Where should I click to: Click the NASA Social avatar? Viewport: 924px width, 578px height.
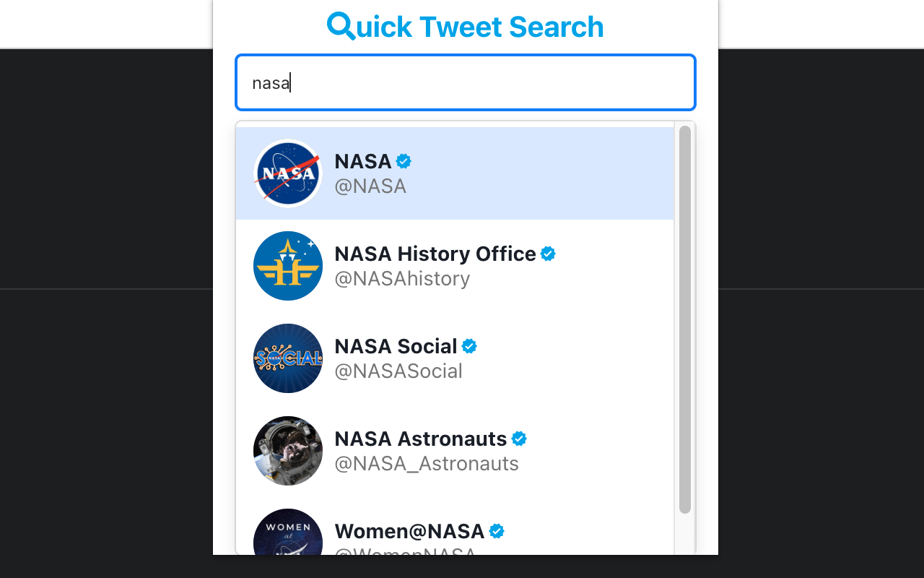pos(287,358)
